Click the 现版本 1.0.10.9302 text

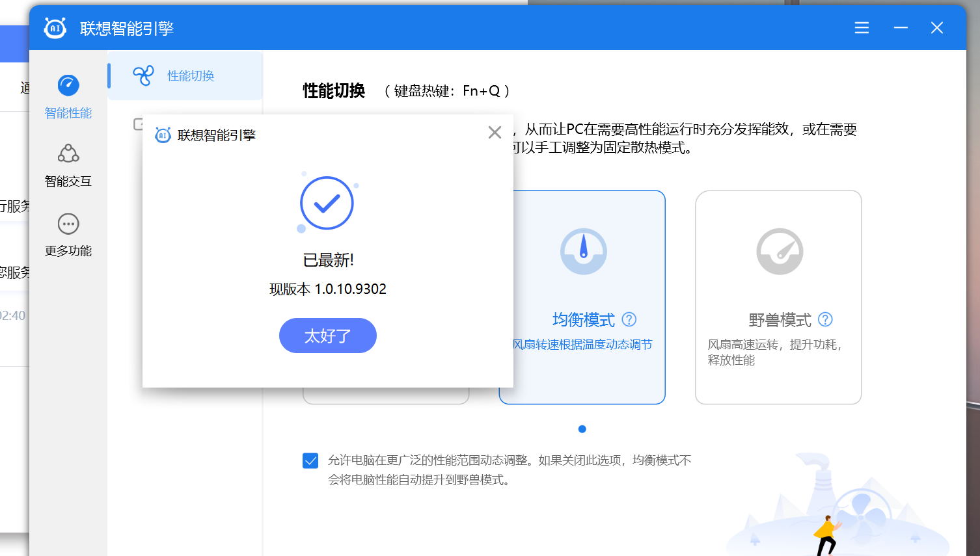tap(328, 289)
